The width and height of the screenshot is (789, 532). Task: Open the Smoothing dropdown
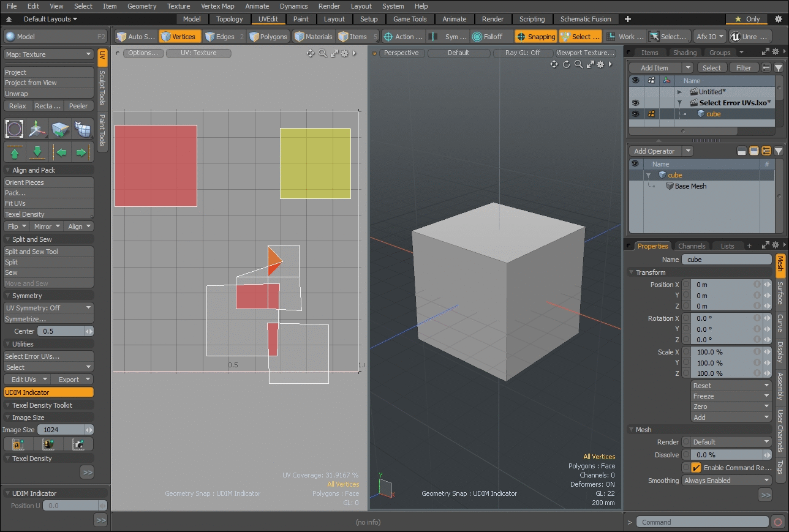(x=727, y=481)
